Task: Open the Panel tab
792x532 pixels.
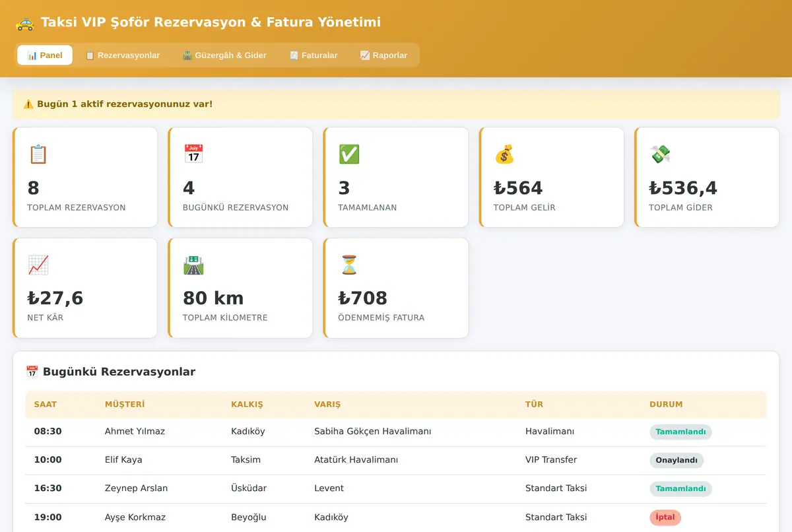Action: [45, 55]
